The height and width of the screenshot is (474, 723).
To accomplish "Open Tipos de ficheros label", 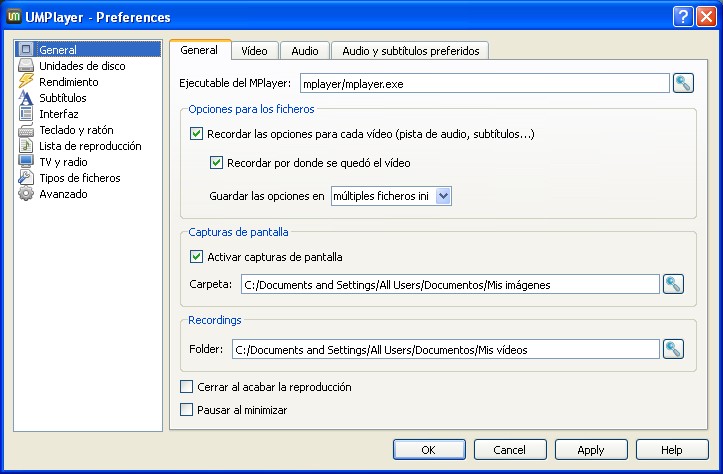I will 80,178.
